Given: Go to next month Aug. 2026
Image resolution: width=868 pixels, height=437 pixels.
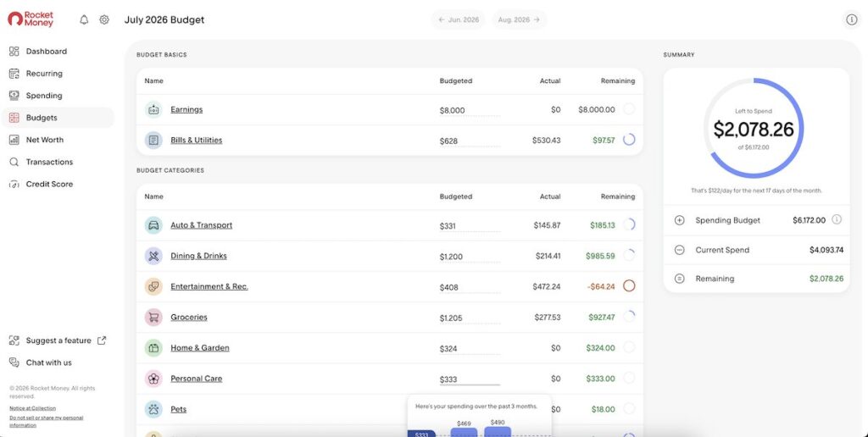Looking at the screenshot, I should (x=520, y=20).
